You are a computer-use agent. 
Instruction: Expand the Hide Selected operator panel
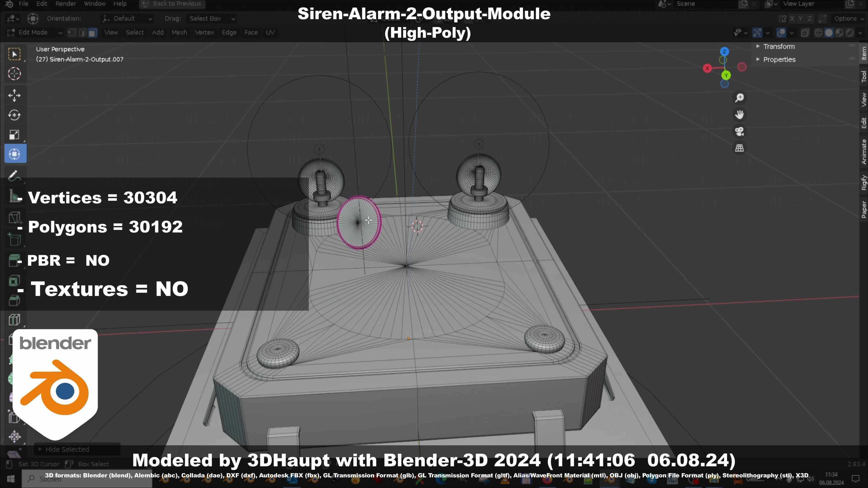coord(77,449)
